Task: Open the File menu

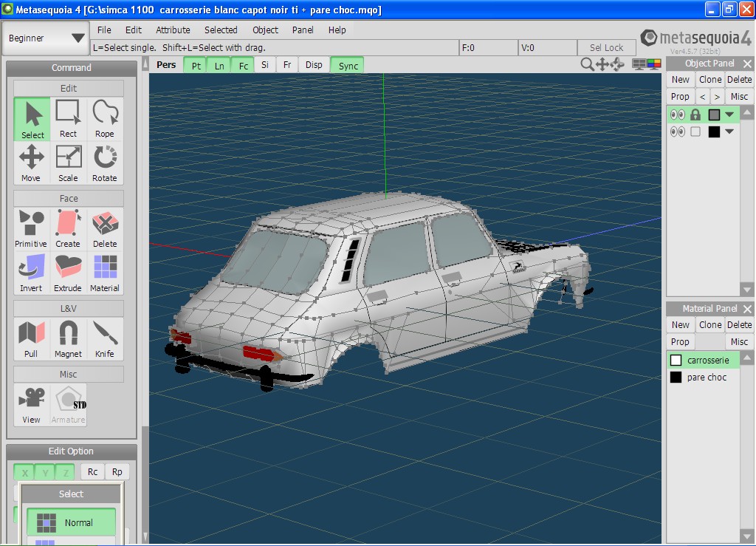Action: pos(104,30)
